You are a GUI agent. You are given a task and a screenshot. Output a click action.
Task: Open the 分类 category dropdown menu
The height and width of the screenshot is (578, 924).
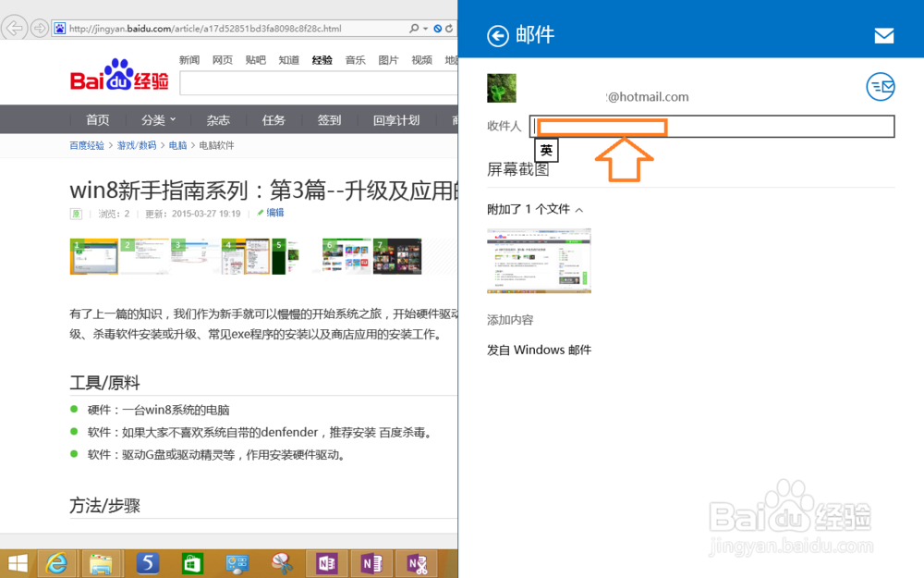pyautogui.click(x=159, y=119)
